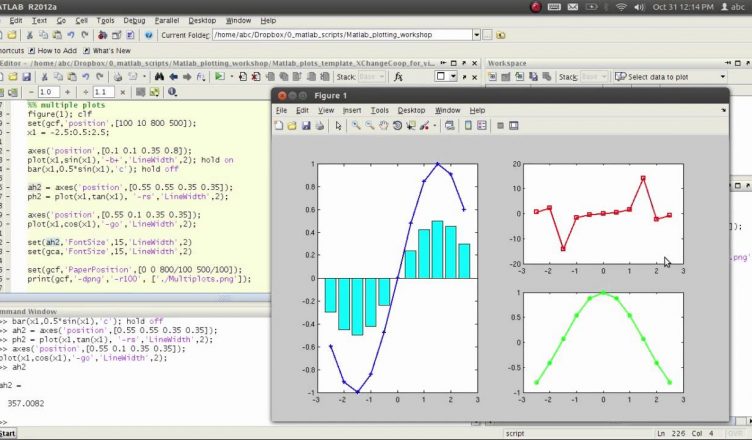The image size is (752, 440).
Task: Open Figure 1 View menu
Action: tap(326, 110)
